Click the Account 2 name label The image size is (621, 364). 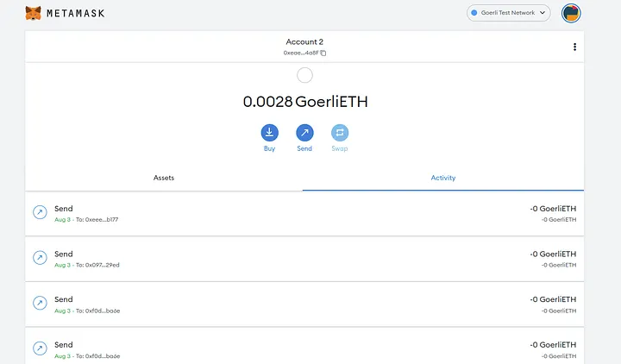304,41
